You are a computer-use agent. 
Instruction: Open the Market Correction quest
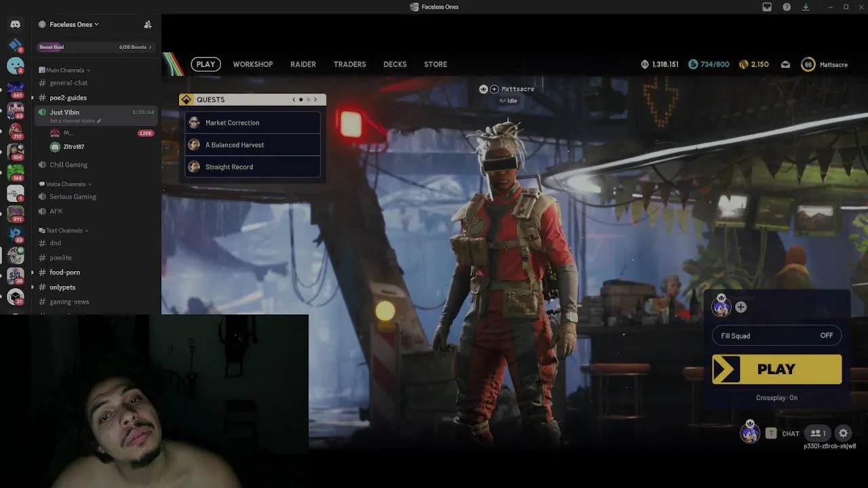pyautogui.click(x=252, y=123)
